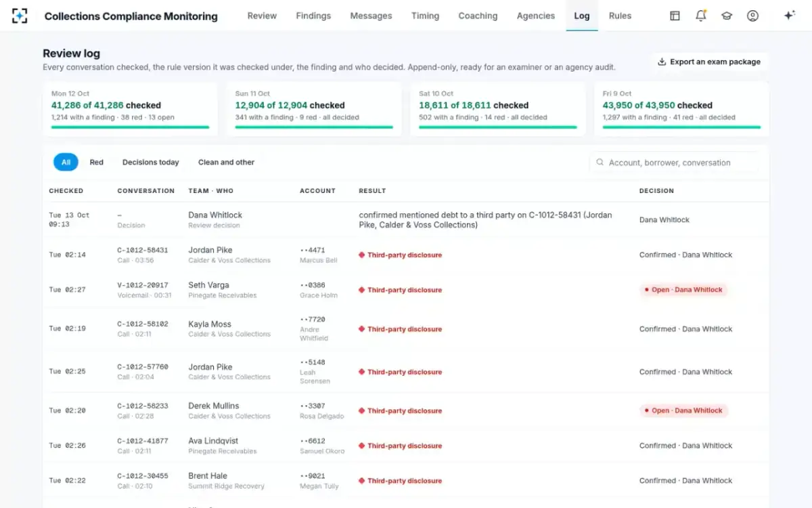Click the Sat 10 Oct progress bar
This screenshot has height=508, width=812.
pos(498,127)
